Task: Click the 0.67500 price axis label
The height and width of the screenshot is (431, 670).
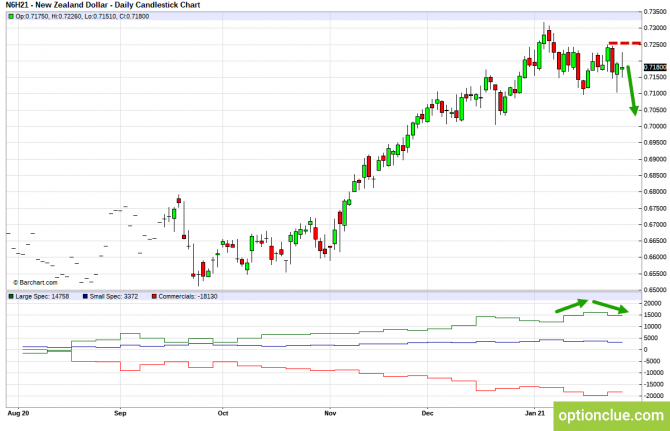Action: [655, 208]
